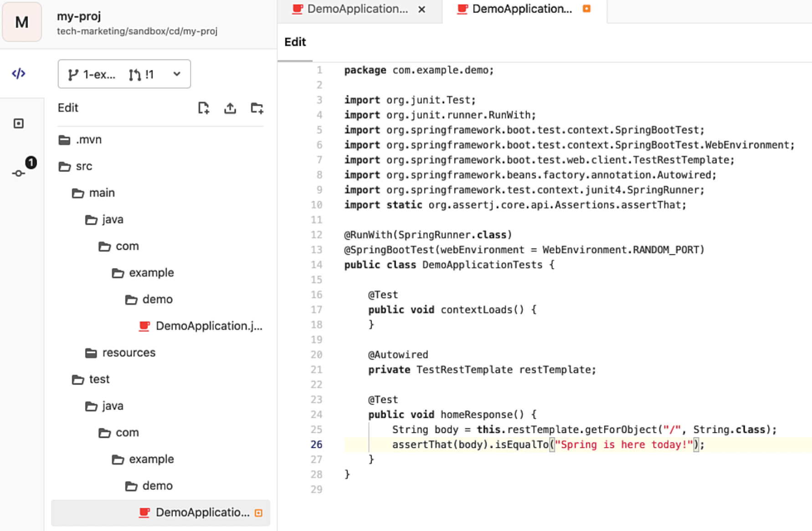Select the code editor icon in activity bar

coord(19,73)
